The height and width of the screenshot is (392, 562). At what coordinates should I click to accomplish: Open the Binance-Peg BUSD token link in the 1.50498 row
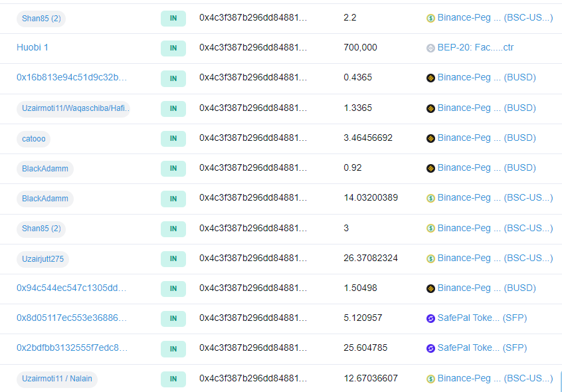[x=487, y=288]
